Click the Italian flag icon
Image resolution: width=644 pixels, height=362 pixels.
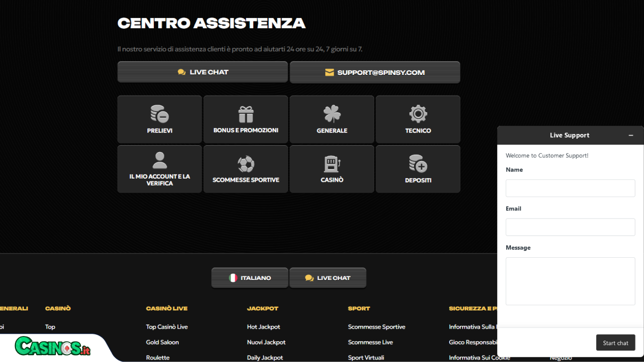(233, 278)
